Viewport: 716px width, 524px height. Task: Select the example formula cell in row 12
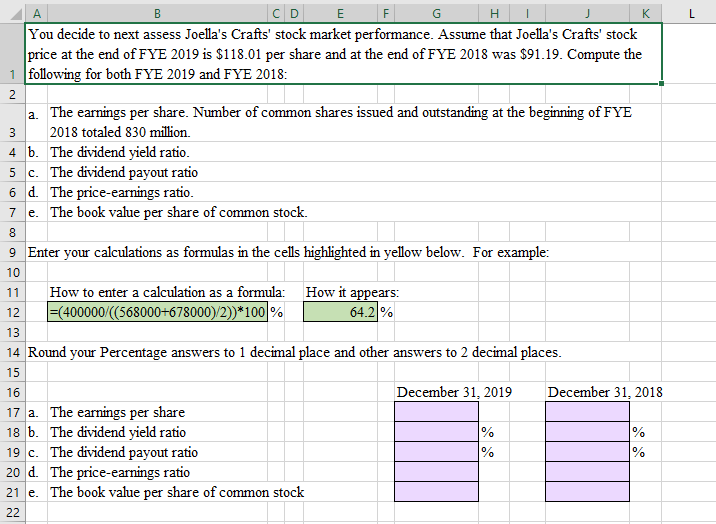[157, 312]
